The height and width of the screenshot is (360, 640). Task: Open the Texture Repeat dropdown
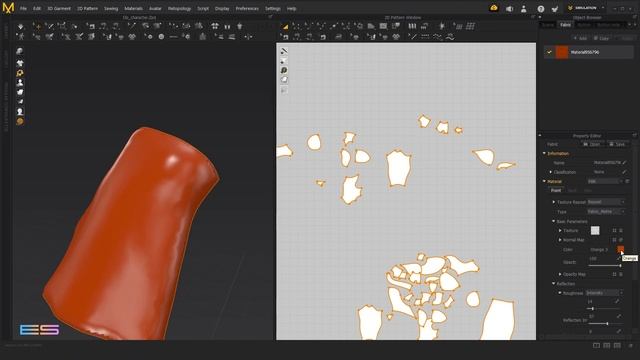pyautogui.click(x=606, y=202)
